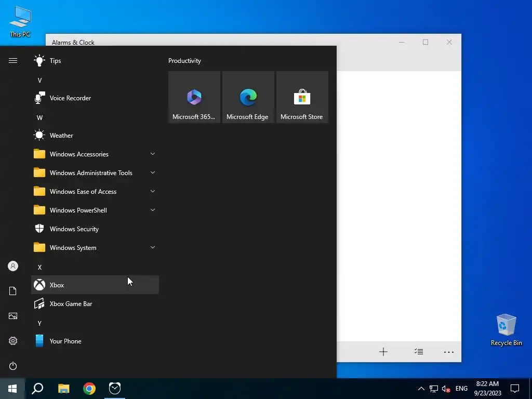Open Microsoft Store tile
The image size is (532, 399).
[x=302, y=97]
